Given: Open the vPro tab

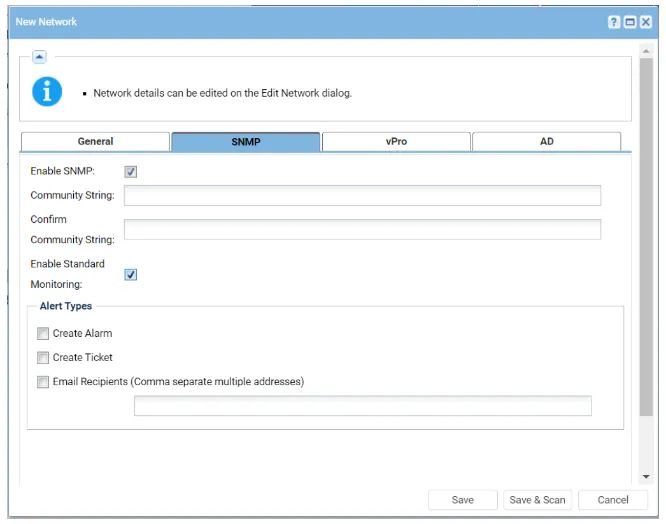Looking at the screenshot, I should click(396, 142).
